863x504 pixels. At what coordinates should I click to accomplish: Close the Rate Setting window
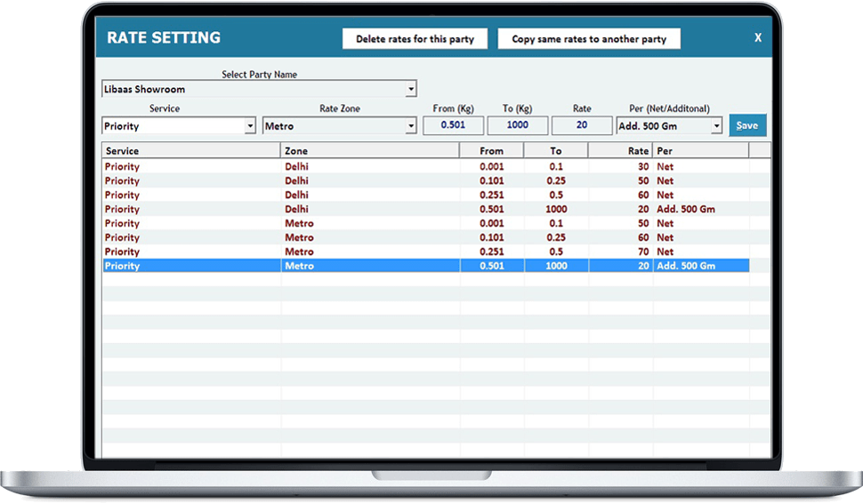pos(758,37)
